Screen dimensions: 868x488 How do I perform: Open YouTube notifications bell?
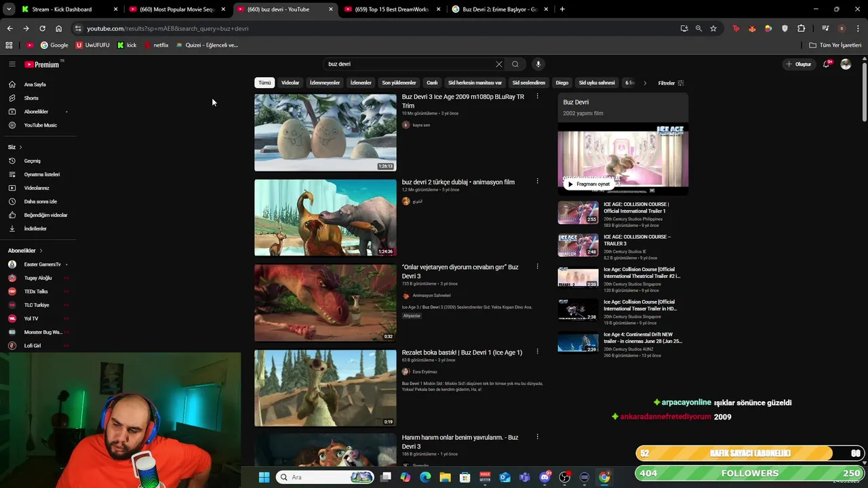coord(826,64)
